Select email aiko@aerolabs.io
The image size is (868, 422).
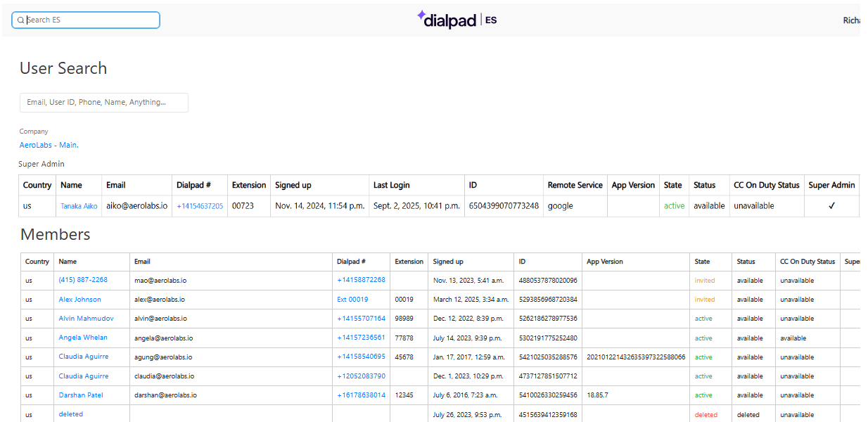(x=136, y=206)
